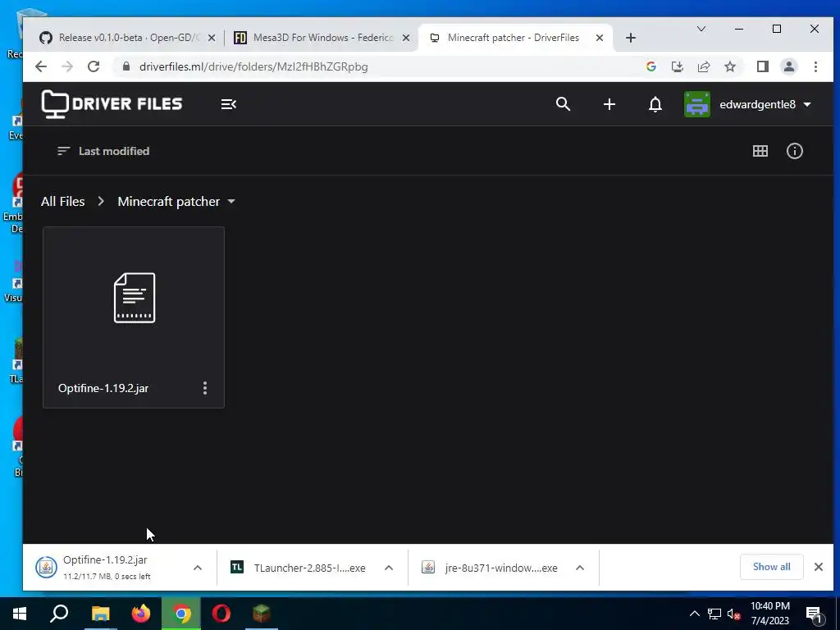Viewport: 840px width, 630px height.
Task: Click the Google icon in the address bar
Action: (651, 66)
